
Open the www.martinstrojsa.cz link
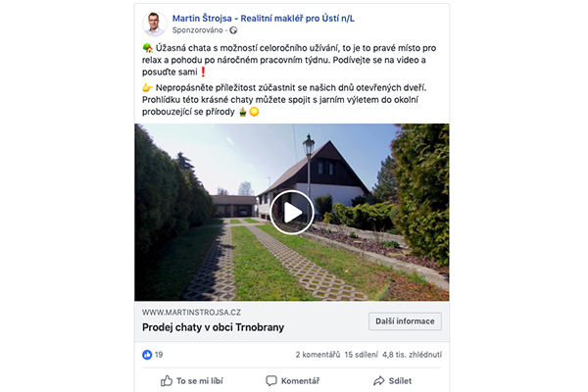[x=191, y=312]
